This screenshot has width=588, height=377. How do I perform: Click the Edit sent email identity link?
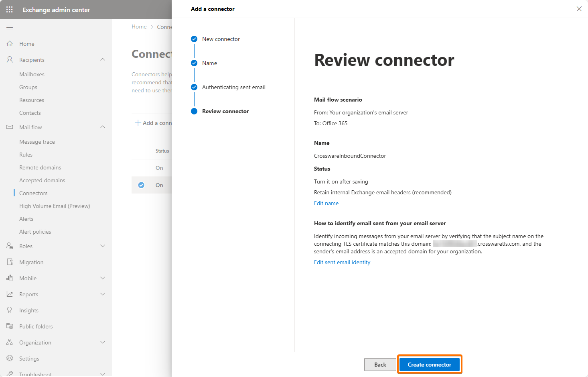pyautogui.click(x=342, y=262)
